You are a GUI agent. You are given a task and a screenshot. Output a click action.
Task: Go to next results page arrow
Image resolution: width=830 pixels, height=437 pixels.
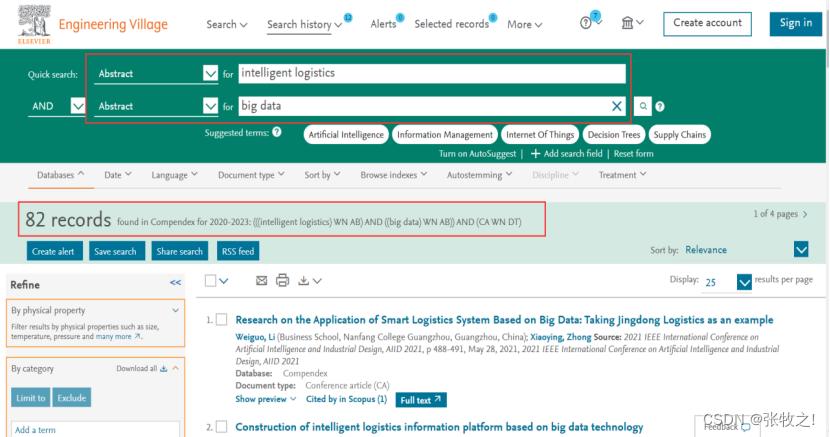click(805, 214)
